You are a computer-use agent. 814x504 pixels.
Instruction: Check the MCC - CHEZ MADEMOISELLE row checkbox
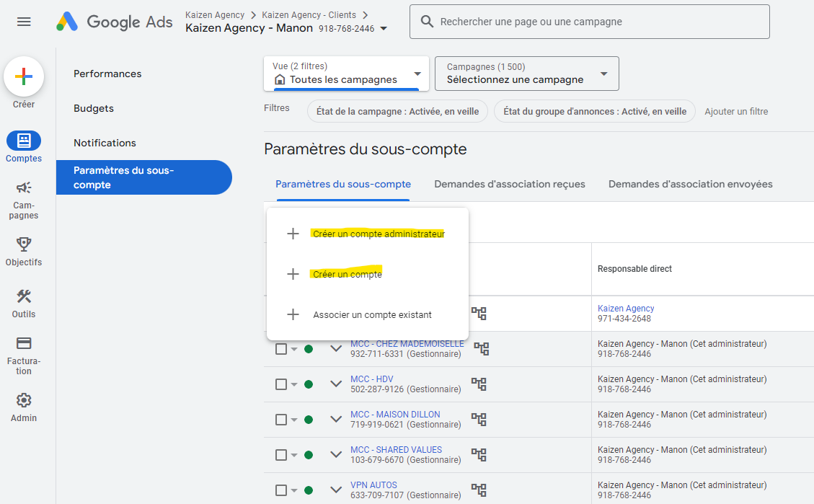tap(281, 349)
